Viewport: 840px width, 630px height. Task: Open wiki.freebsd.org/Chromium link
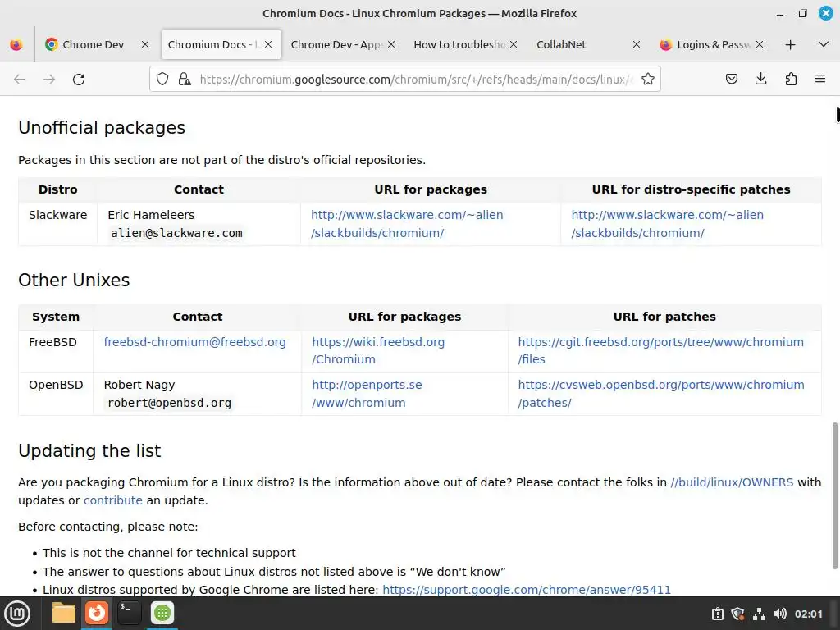pos(378,350)
